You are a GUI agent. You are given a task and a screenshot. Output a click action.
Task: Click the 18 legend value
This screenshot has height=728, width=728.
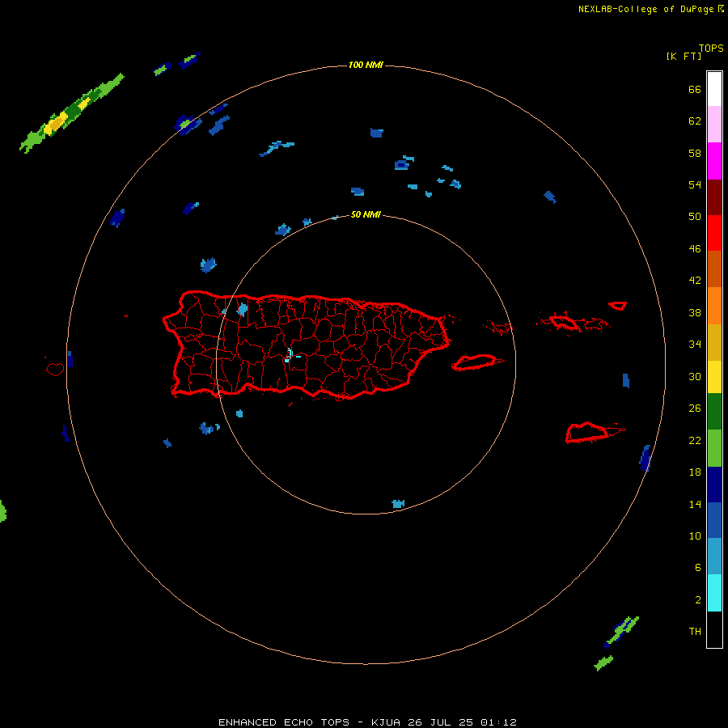695,472
